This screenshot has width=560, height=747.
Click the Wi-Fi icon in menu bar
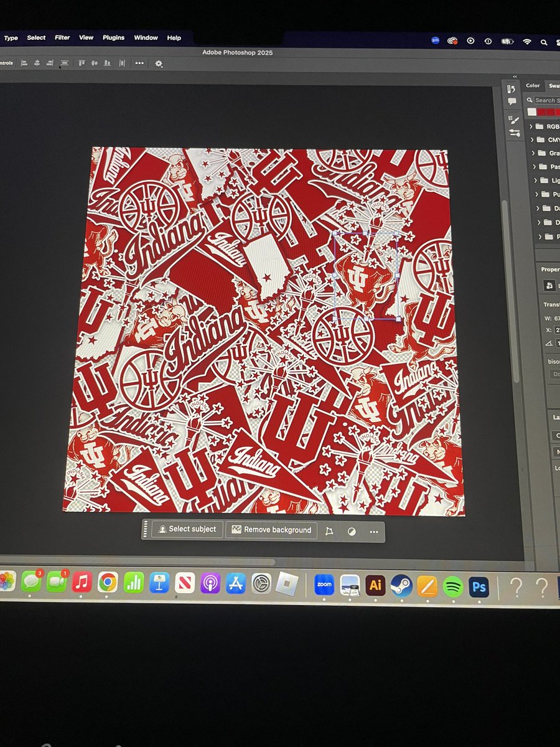click(x=527, y=42)
